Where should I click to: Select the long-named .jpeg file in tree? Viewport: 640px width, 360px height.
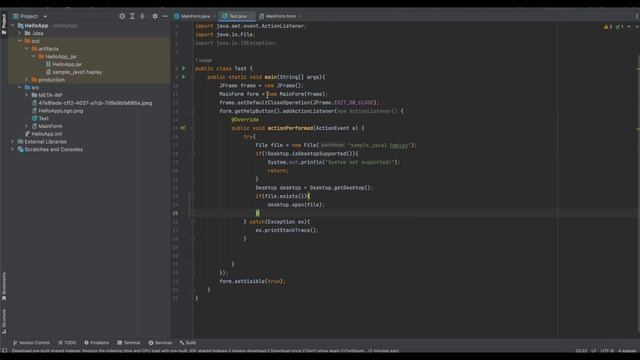tap(95, 103)
